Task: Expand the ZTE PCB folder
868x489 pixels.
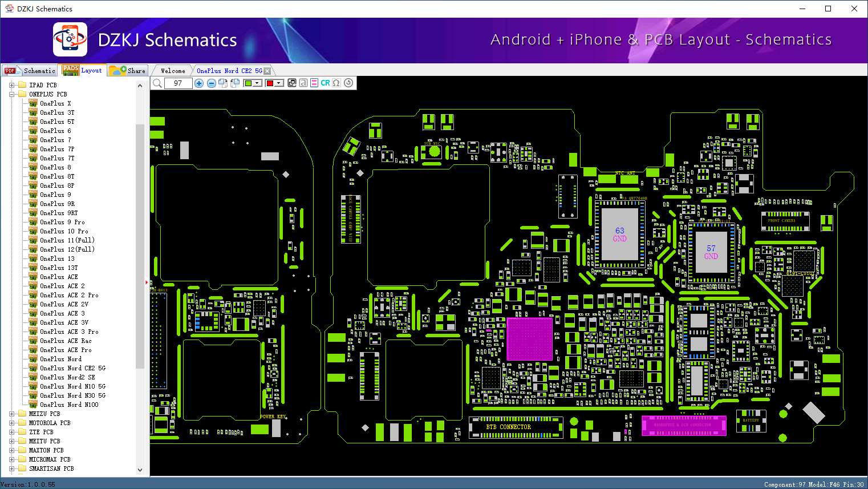Action: [11, 432]
